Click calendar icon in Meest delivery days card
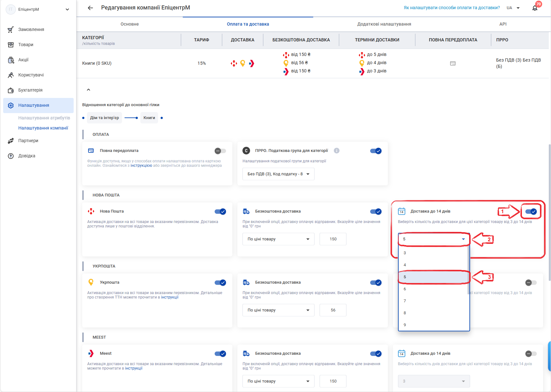This screenshot has height=392, width=551. click(x=401, y=353)
